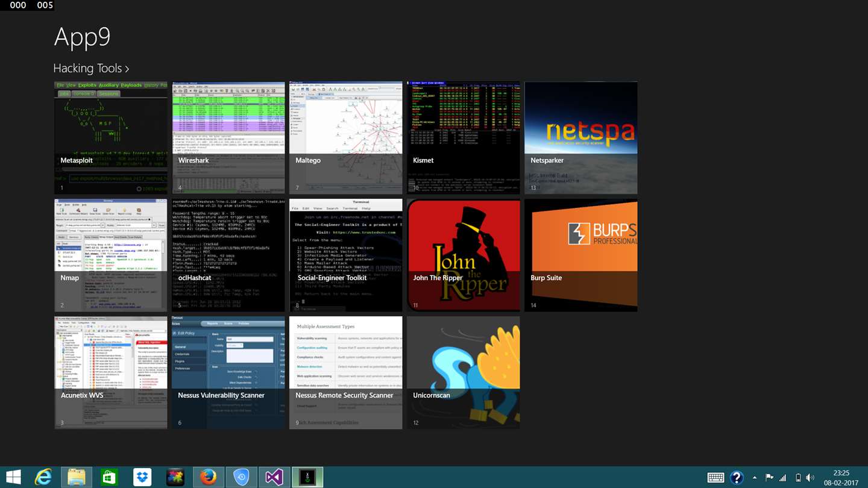Switch to Visual Studio in the taskbar
868x488 pixels.
(x=274, y=477)
